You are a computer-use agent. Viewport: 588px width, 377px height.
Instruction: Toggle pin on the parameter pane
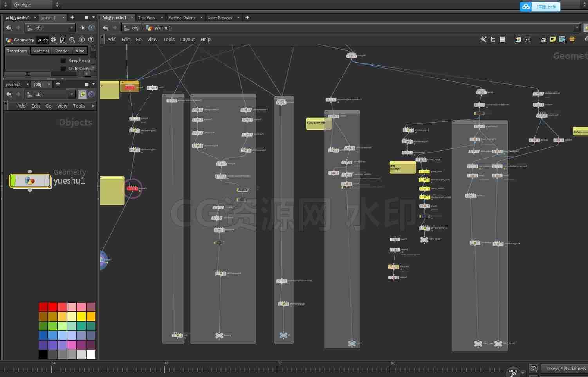83,28
